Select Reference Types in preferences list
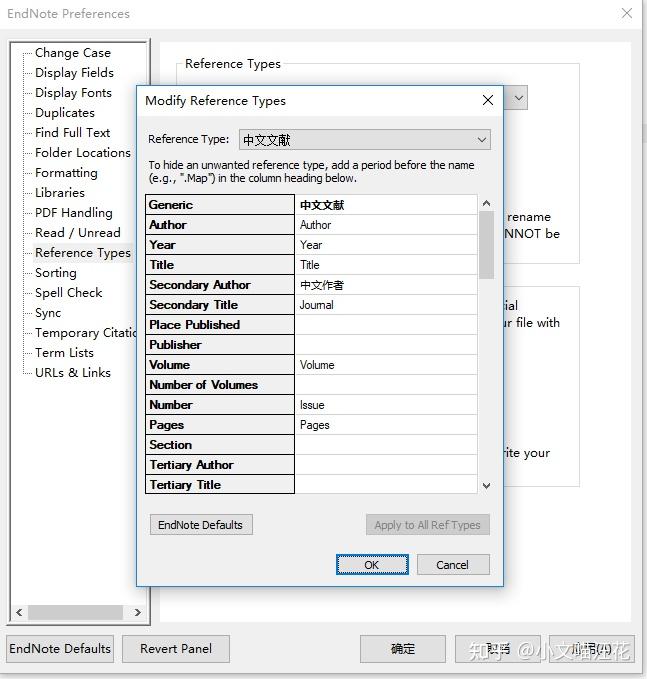Image resolution: width=647 pixels, height=679 pixels. (83, 252)
